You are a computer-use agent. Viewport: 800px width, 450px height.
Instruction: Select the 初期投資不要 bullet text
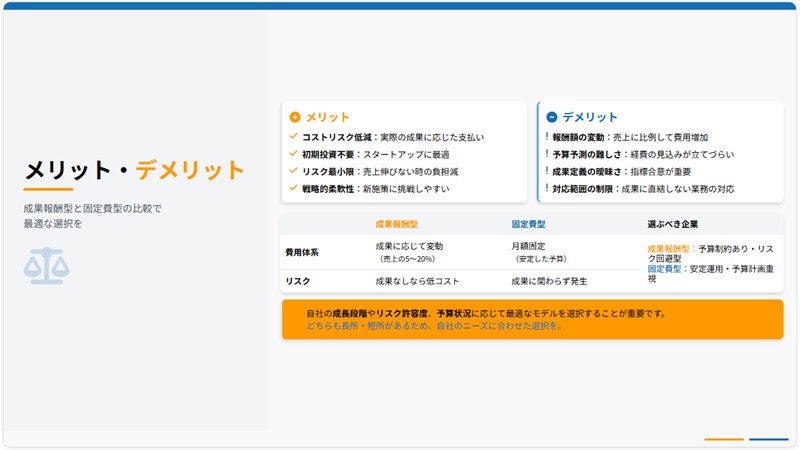coord(376,155)
